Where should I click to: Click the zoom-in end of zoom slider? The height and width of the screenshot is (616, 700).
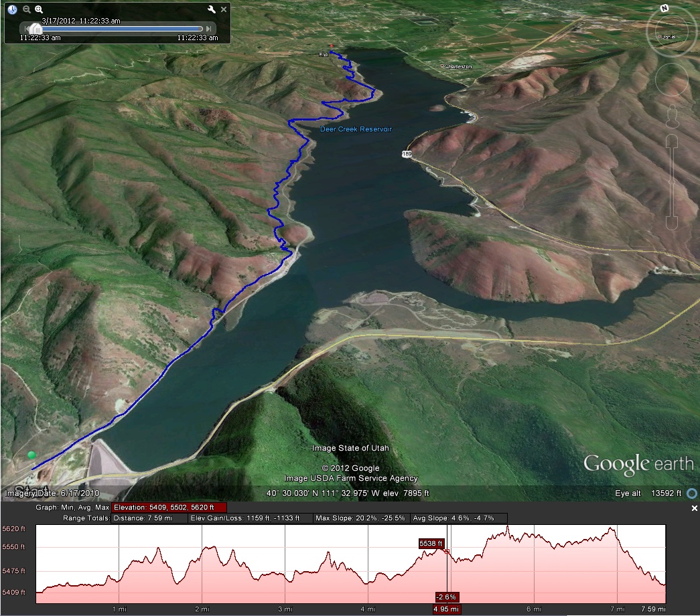click(x=672, y=142)
